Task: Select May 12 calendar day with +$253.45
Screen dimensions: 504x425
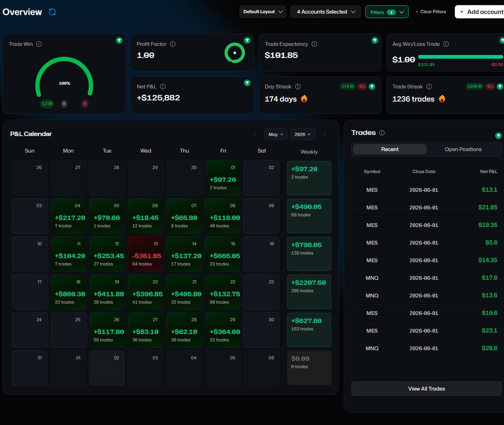Action: [107, 254]
